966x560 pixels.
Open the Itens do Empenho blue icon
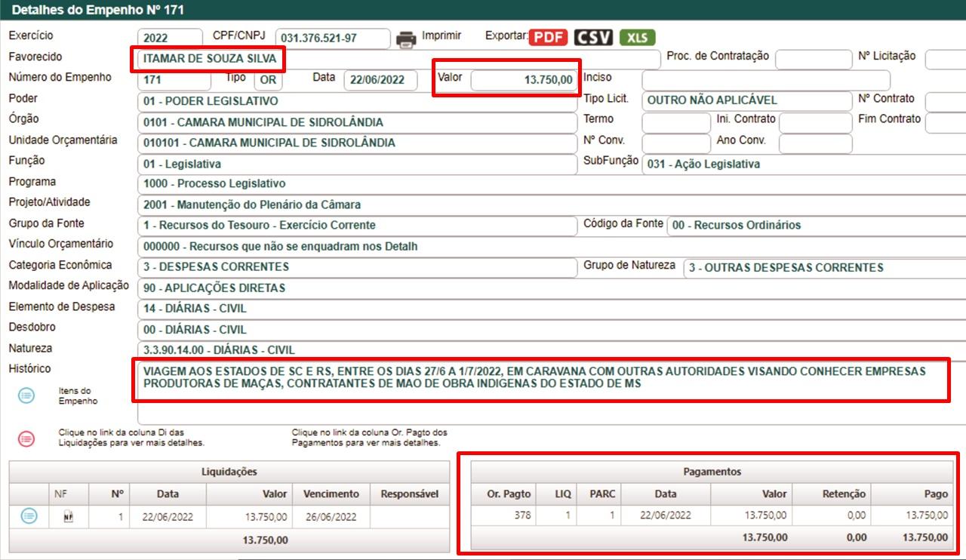point(26,395)
